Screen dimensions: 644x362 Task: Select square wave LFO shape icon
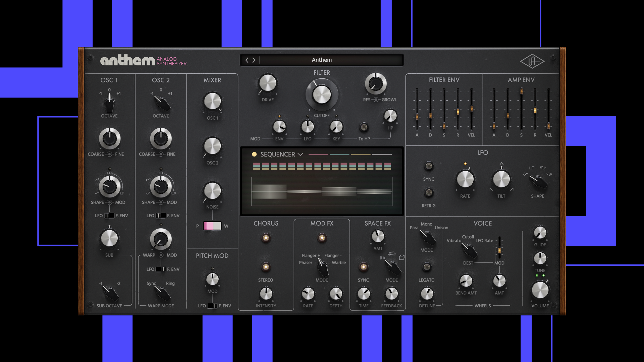pyautogui.click(x=532, y=168)
